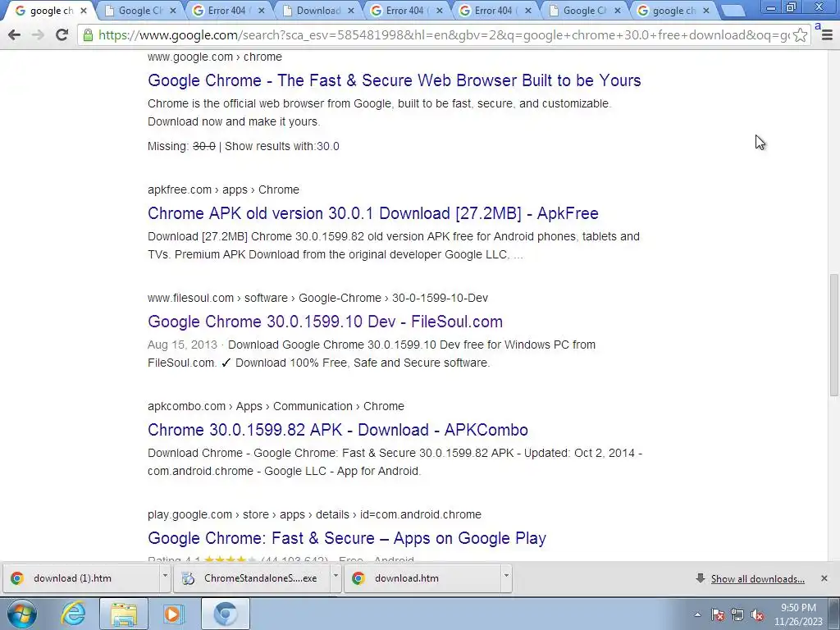Launch Internet Explorer from the taskbar
Screen dimensions: 840x630
tap(73, 614)
